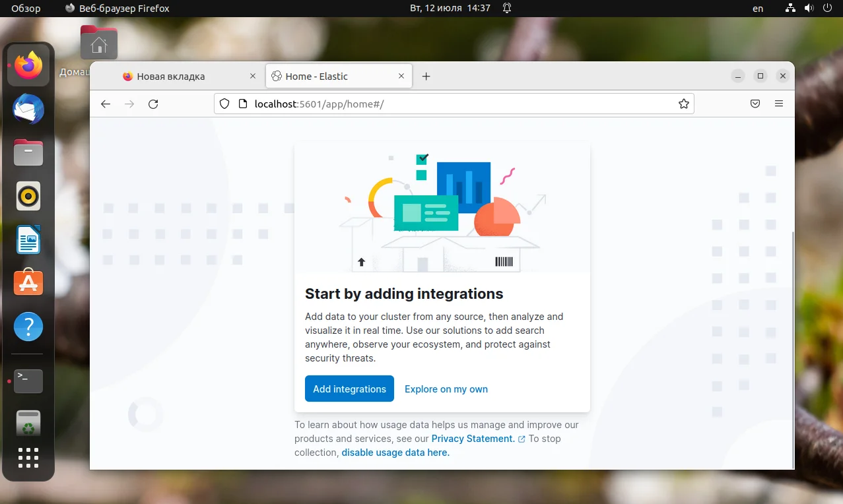Reload the Kibana home page
The image size is (843, 504).
pyautogui.click(x=154, y=104)
